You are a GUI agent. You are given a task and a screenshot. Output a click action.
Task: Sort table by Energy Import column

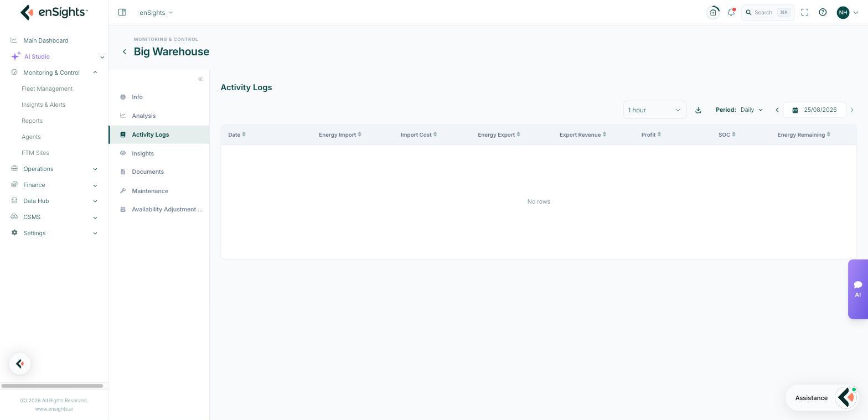coord(340,134)
